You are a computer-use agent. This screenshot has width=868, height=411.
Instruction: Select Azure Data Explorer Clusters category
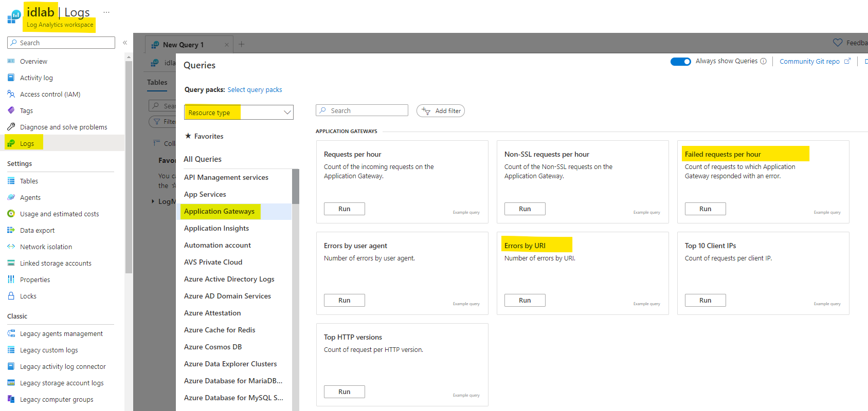(230, 364)
